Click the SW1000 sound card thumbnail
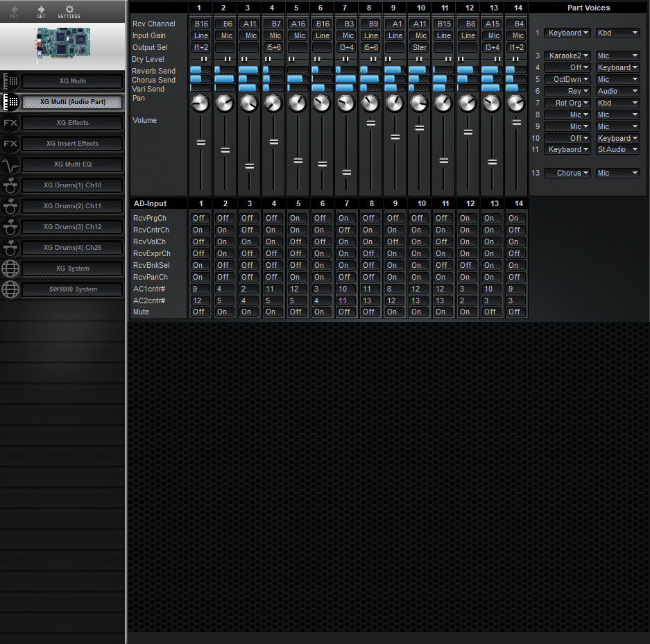Viewport: 650px width, 644px height. point(63,45)
